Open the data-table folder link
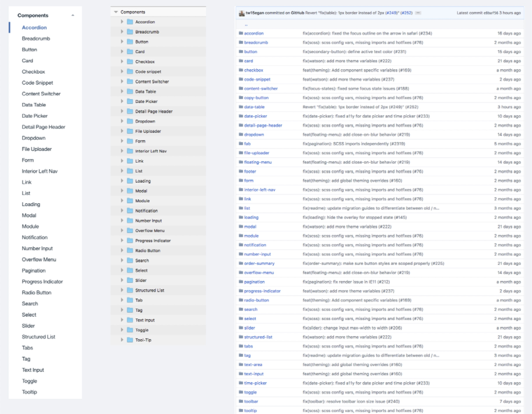Image resolution: width=532 pixels, height=414 pixels. [254, 107]
